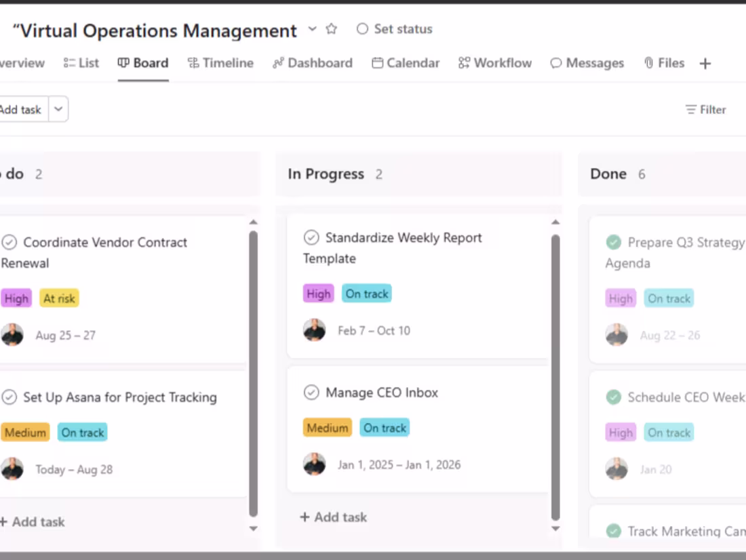Toggle the completed check on Schedule CEO Week task
This screenshot has width=746, height=560.
coord(614,397)
